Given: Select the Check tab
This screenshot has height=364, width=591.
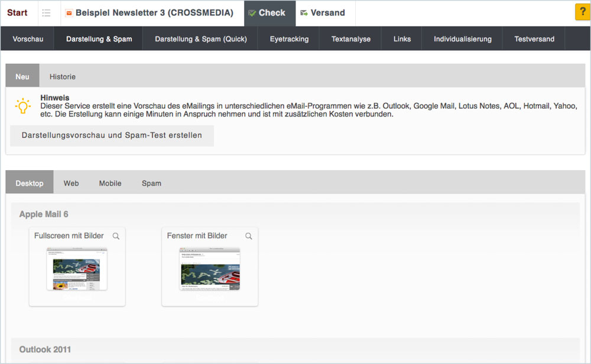Looking at the screenshot, I should pyautogui.click(x=267, y=13).
